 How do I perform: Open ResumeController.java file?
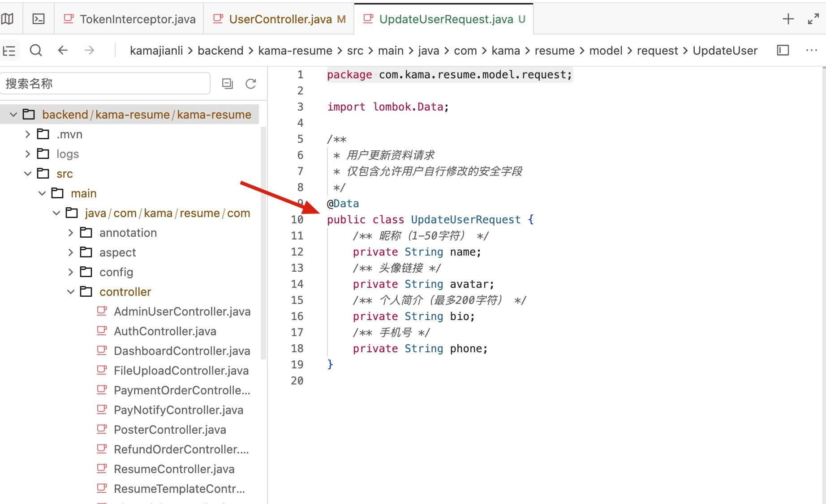point(174,469)
